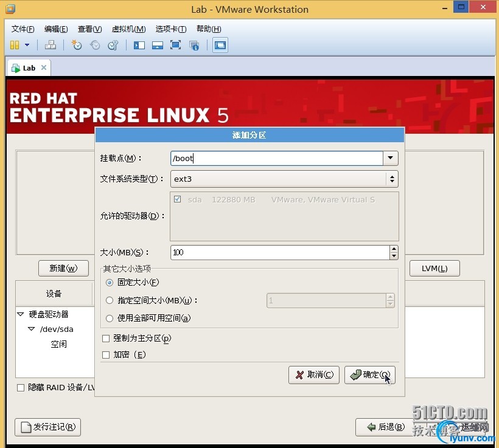
Task: Open the 选项卡(T) menu
Action: tap(171, 29)
